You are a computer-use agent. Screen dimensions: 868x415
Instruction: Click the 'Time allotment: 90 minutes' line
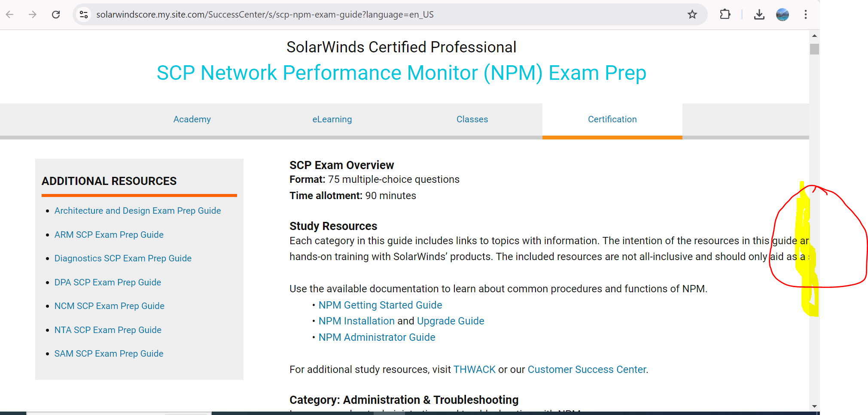(353, 196)
